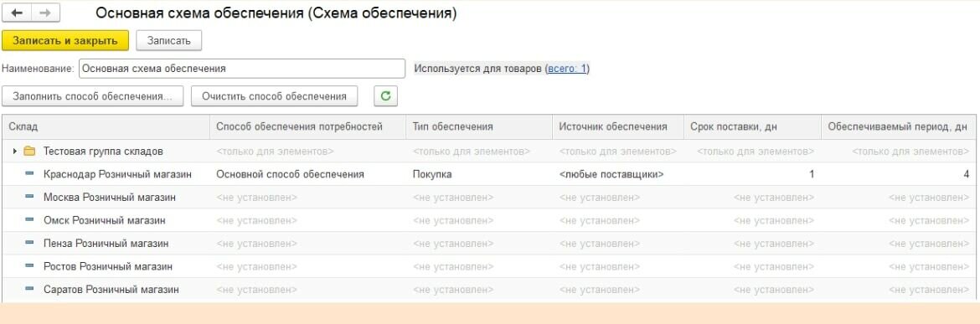The height and width of the screenshot is (324, 980).
Task: Expand the Тестовая группа складов tree node
Action: (x=15, y=151)
